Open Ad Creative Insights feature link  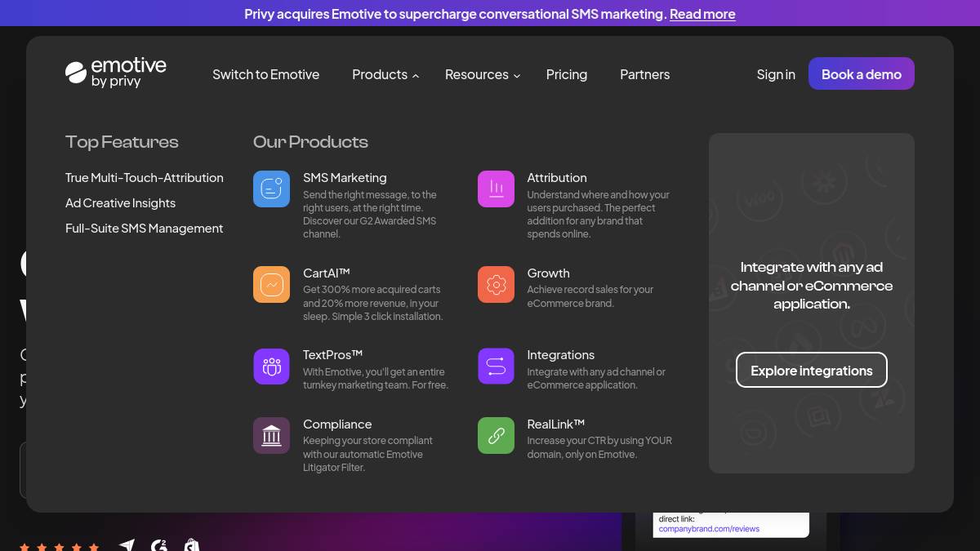[120, 202]
